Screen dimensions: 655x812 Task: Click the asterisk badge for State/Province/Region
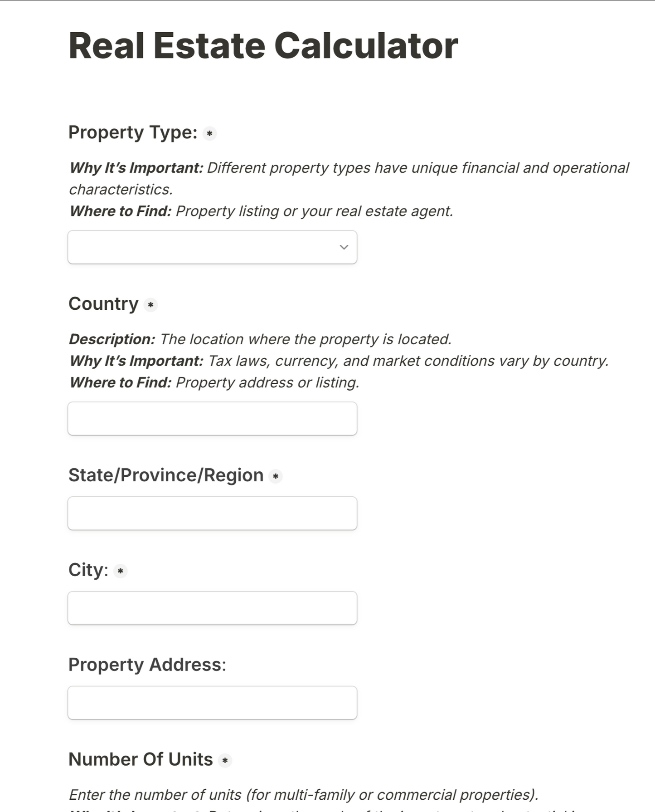point(275,476)
